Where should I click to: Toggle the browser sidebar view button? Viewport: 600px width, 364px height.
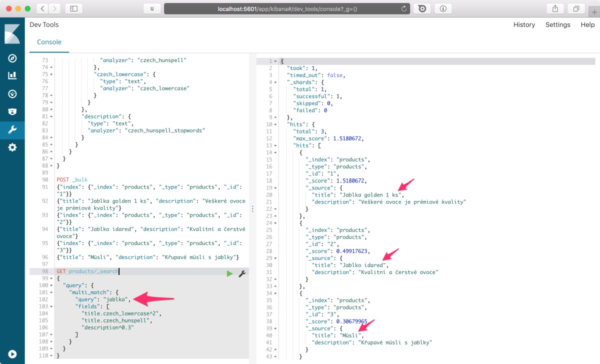coord(74,8)
